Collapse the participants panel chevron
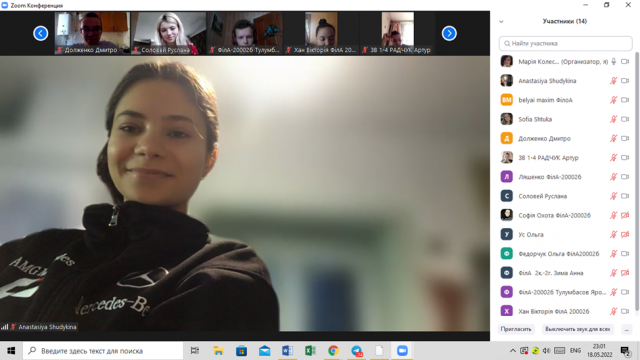The image size is (640, 360). point(501,22)
